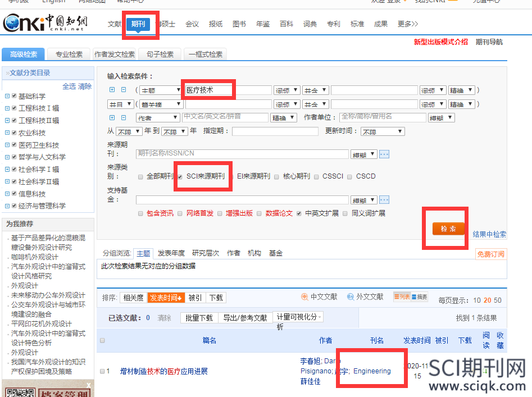
Task: Open 专利 navigation tab
Action: (x=333, y=24)
